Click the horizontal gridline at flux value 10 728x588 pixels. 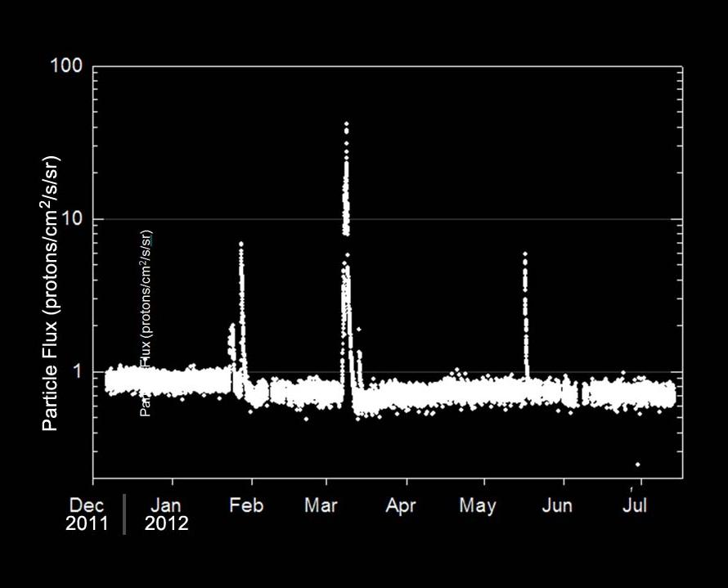(491, 218)
